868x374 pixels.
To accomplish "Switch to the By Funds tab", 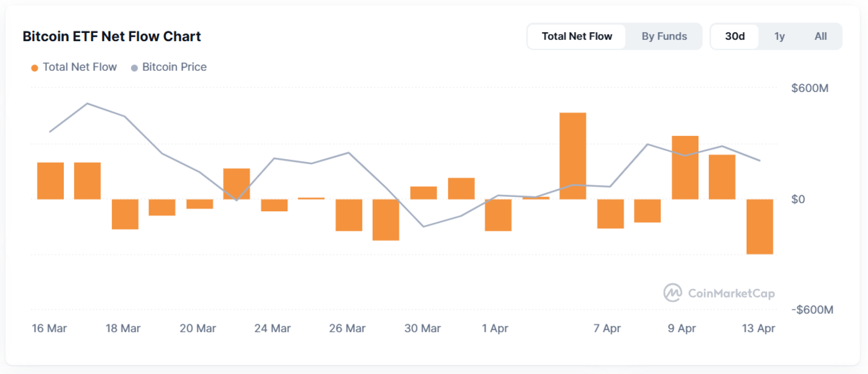I will (664, 36).
